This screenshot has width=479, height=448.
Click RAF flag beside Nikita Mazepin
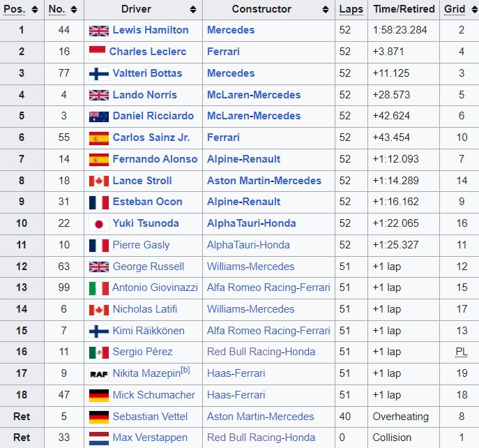(99, 374)
